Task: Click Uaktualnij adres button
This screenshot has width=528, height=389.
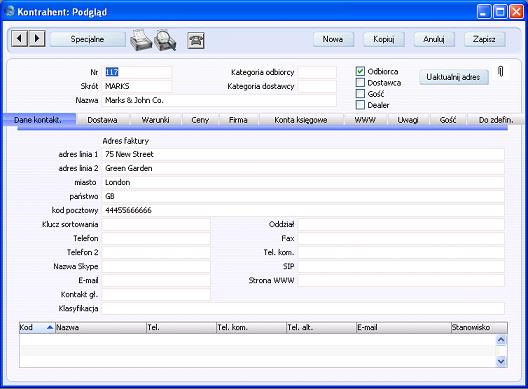Action: (453, 77)
